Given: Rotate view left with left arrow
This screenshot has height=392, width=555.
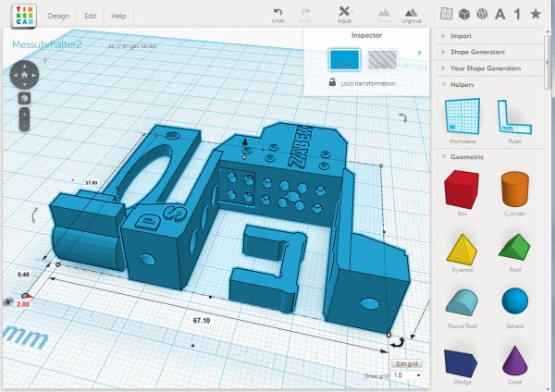Looking at the screenshot, I should (15, 75).
